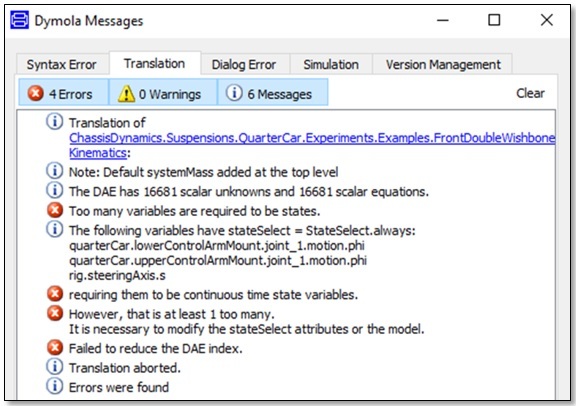The width and height of the screenshot is (576, 406).
Task: Open the Dialog Error tab
Action: click(x=244, y=65)
